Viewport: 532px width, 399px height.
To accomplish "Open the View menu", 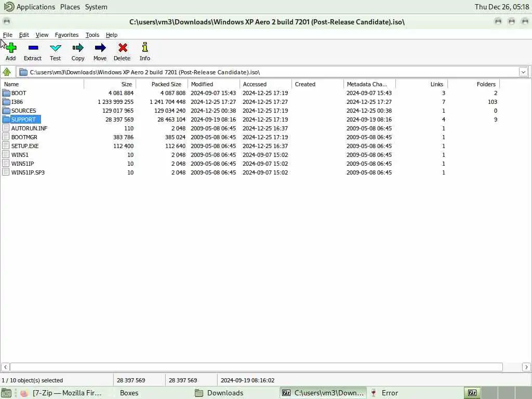I will coord(42,35).
